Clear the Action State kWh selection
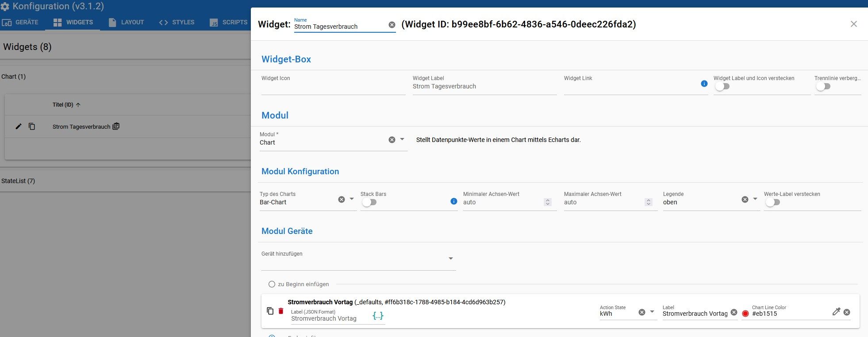This screenshot has width=868, height=337. [642, 312]
